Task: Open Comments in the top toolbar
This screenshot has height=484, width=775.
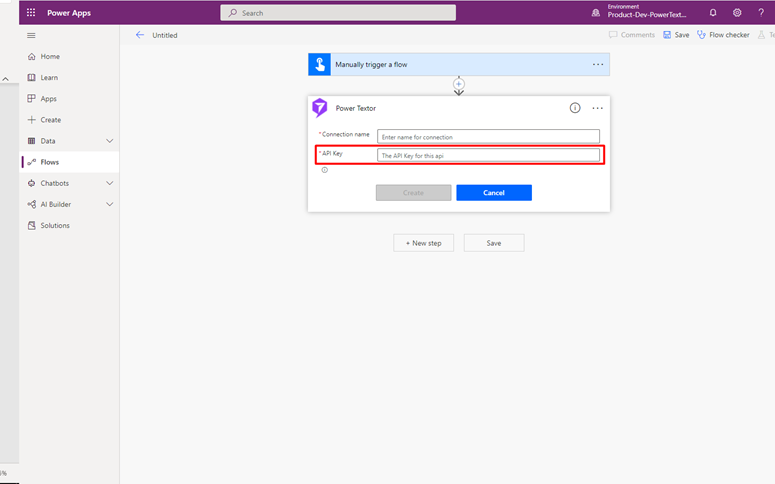Action: (632, 35)
